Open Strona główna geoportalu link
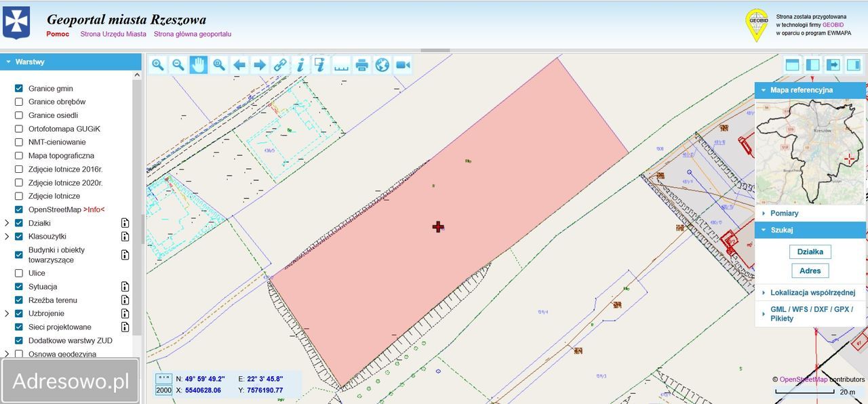868x404 pixels. click(x=193, y=34)
